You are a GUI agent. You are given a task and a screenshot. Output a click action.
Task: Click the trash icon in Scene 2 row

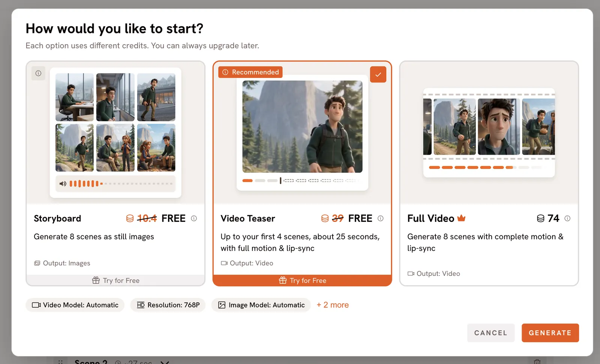point(537,362)
